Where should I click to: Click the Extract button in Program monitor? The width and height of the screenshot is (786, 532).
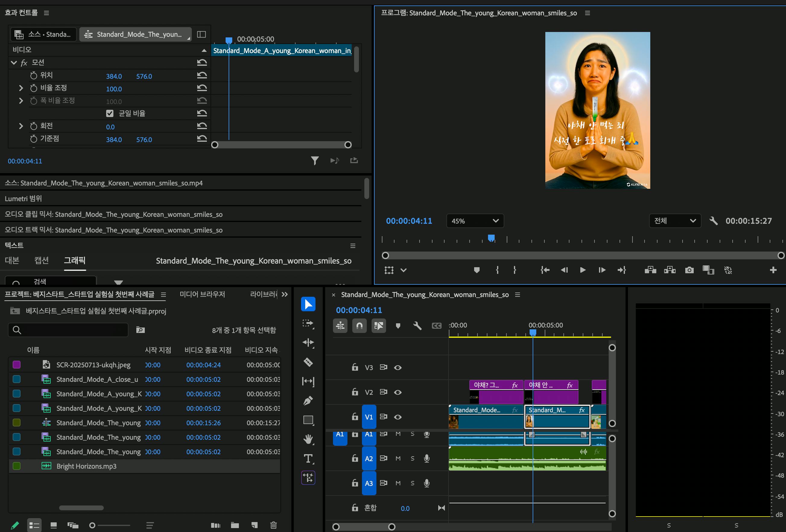pos(670,270)
